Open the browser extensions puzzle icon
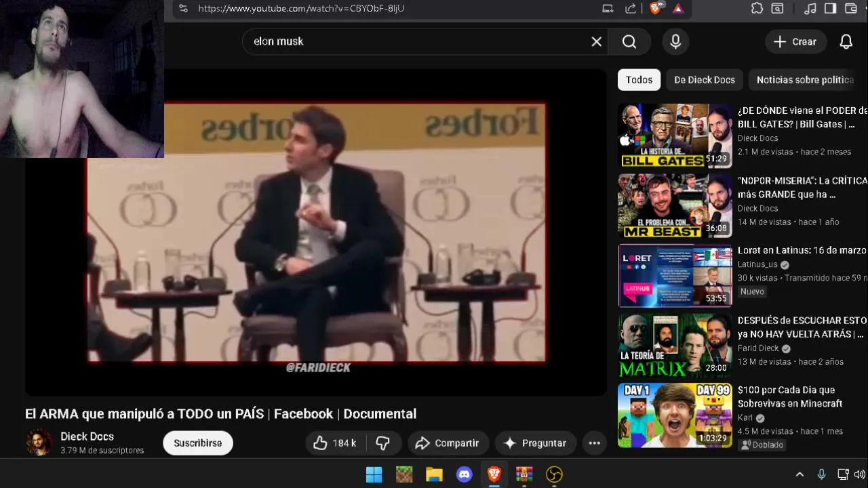 coord(757,9)
